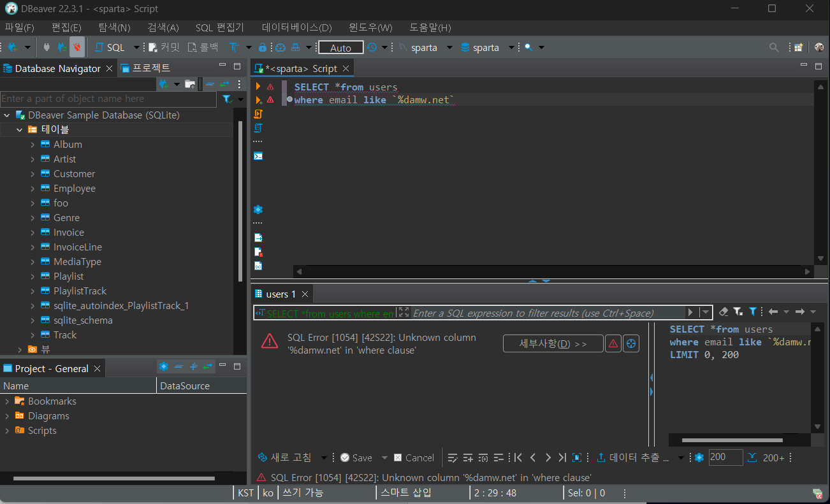Click the 새로 고침 refresh button
This screenshot has height=504, width=830.
coord(285,457)
